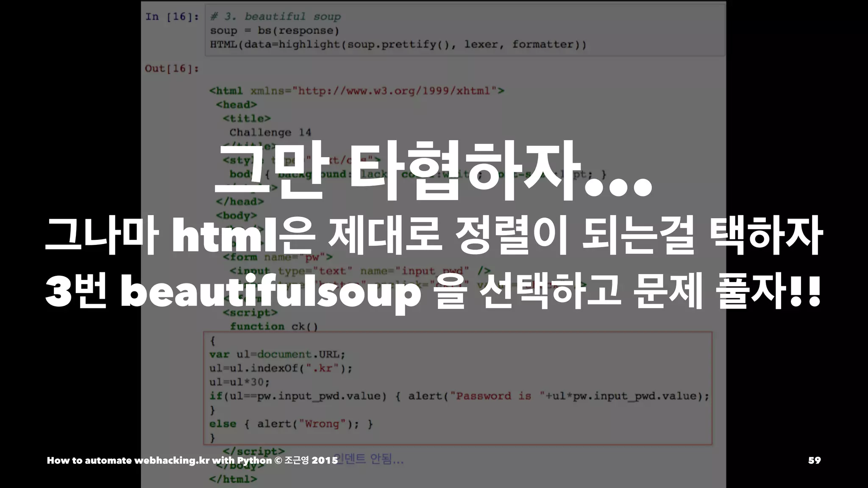Click the '<body>' tag line
868x488 pixels.
236,216
